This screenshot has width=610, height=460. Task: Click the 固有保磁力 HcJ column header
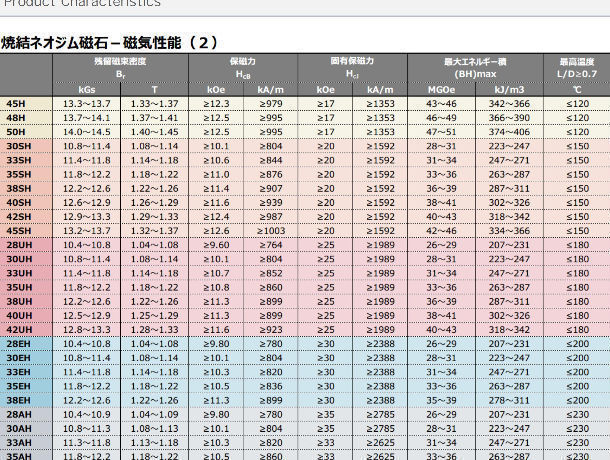(x=352, y=68)
